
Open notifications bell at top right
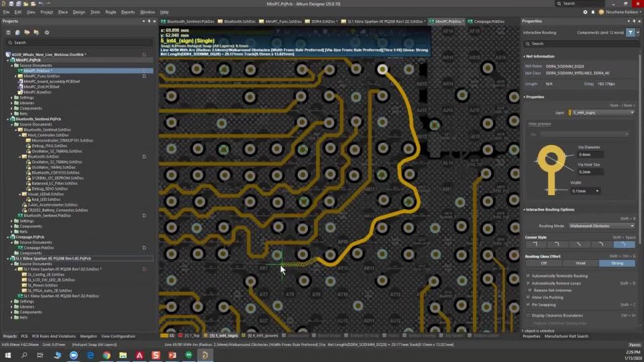592,12
